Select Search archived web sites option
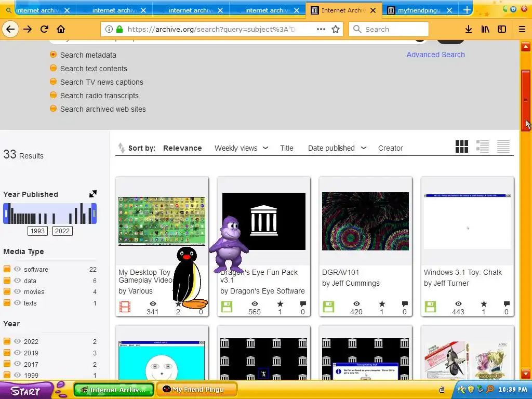 53,109
